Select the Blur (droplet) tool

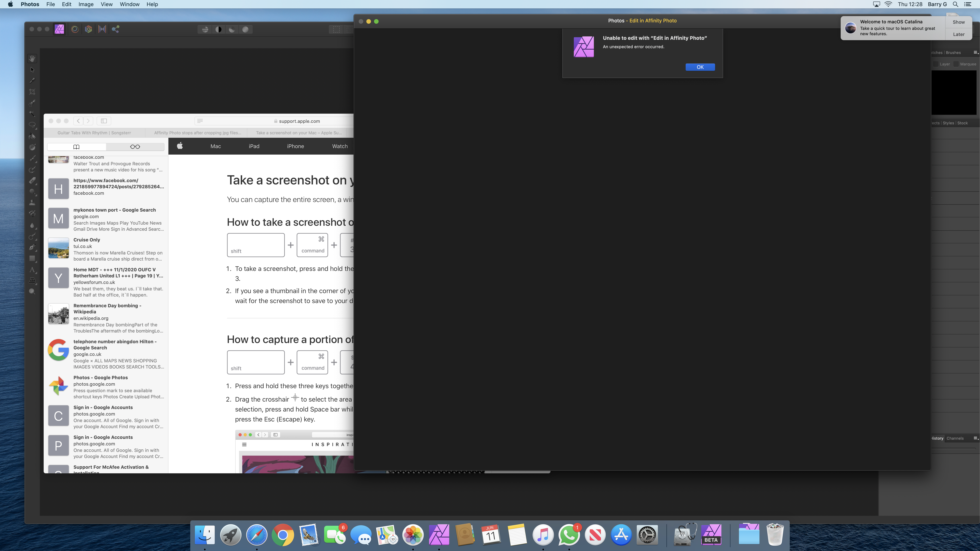[x=32, y=225]
